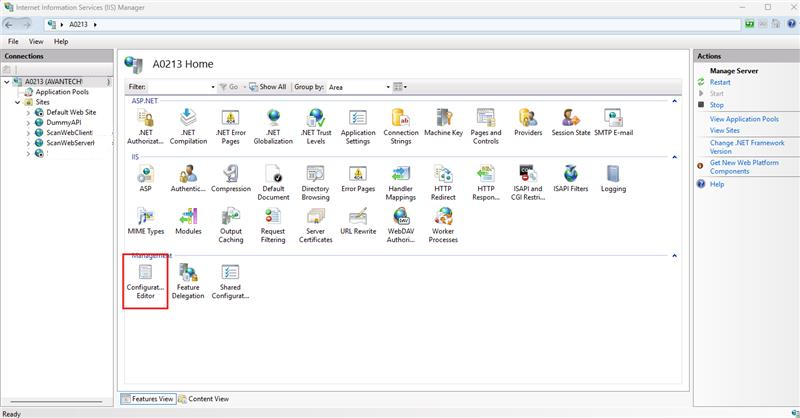
Task: Open .NET Authorization Rules feature
Action: coord(145,127)
